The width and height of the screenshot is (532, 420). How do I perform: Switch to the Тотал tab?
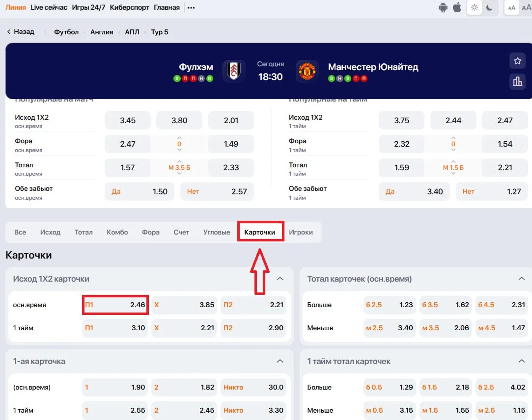point(84,232)
